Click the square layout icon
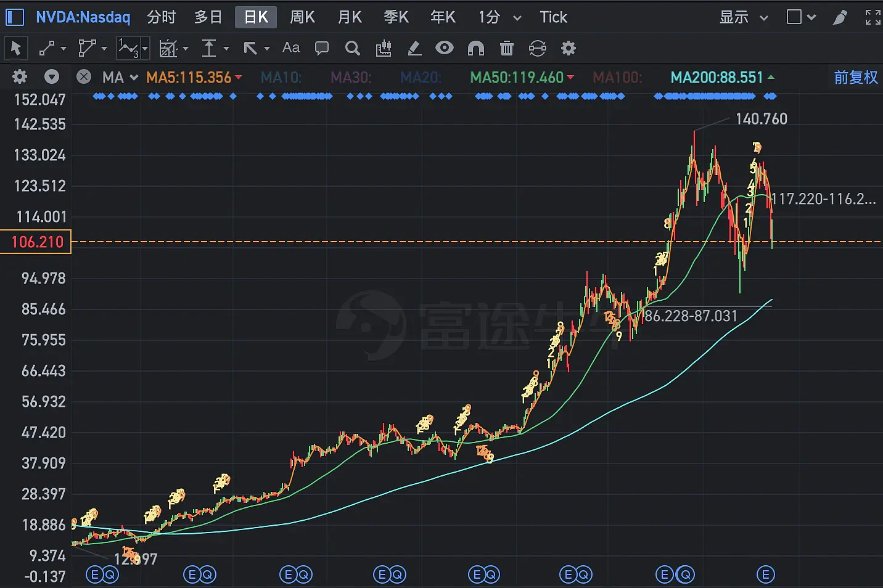 [794, 17]
